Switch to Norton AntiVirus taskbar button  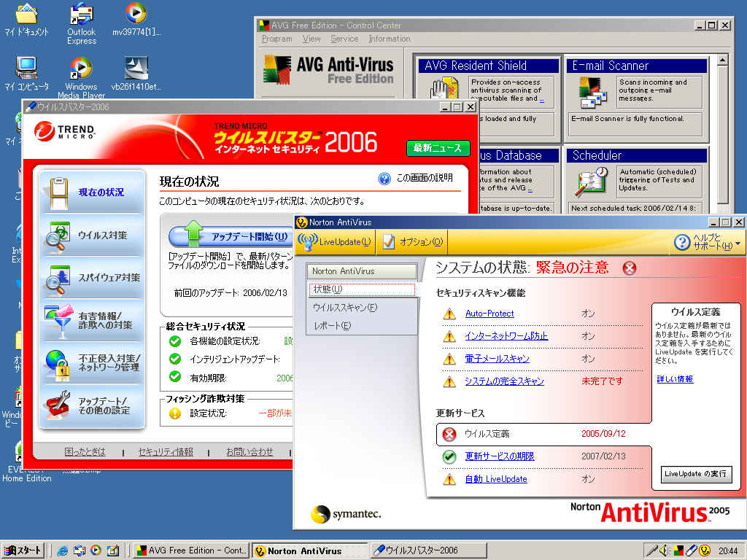(309, 551)
